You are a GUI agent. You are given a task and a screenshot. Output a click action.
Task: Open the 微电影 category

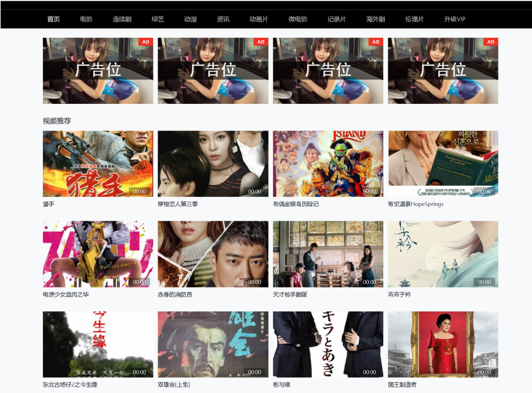pos(298,19)
